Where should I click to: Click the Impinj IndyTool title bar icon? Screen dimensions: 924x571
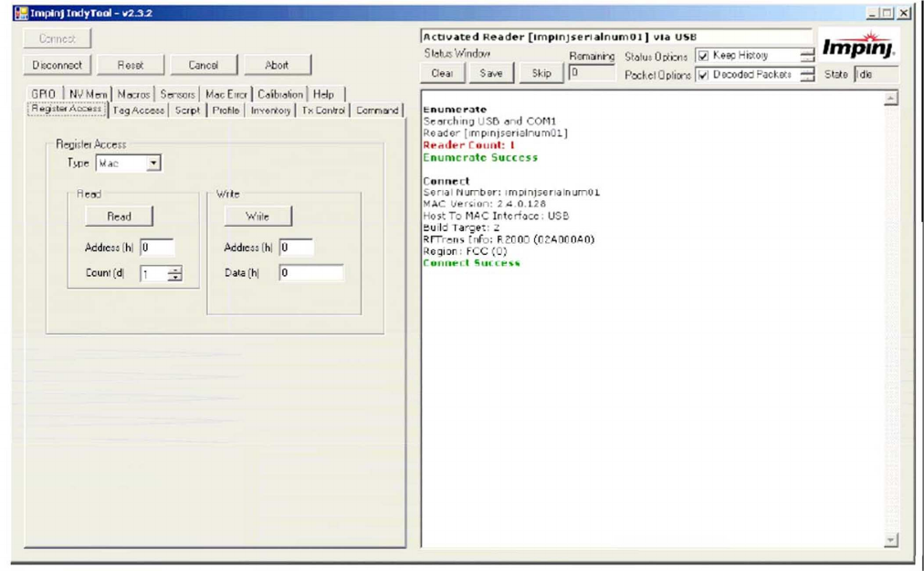click(x=21, y=13)
